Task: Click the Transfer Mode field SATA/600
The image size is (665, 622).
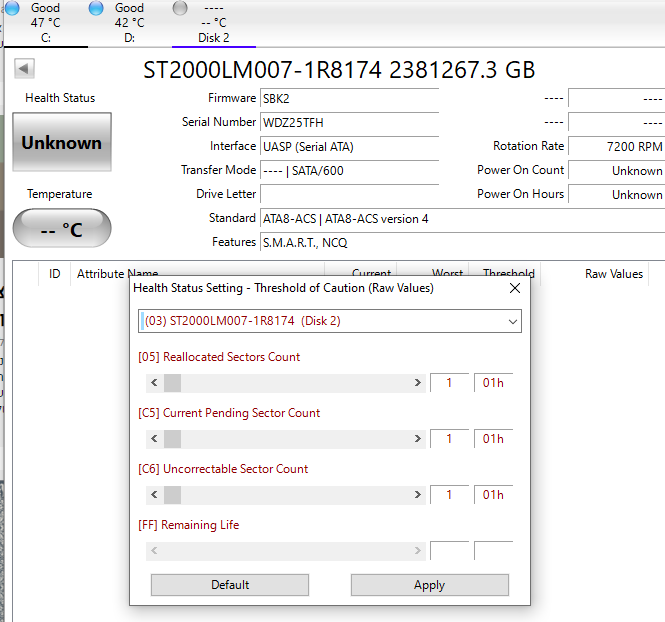Action: 349,171
